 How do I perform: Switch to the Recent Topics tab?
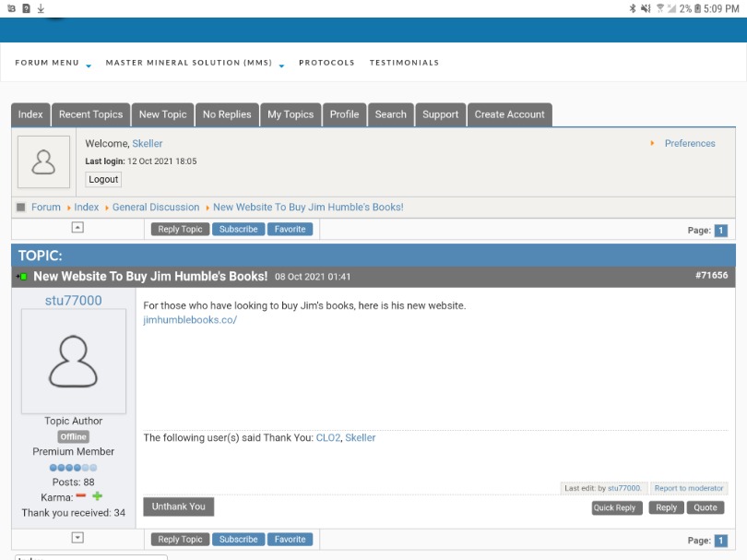pos(90,114)
